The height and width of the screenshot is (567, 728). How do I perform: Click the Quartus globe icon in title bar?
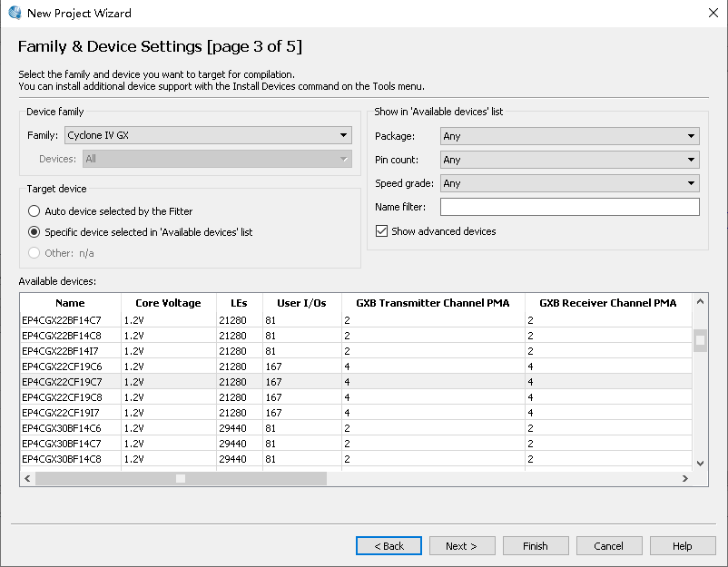14,13
